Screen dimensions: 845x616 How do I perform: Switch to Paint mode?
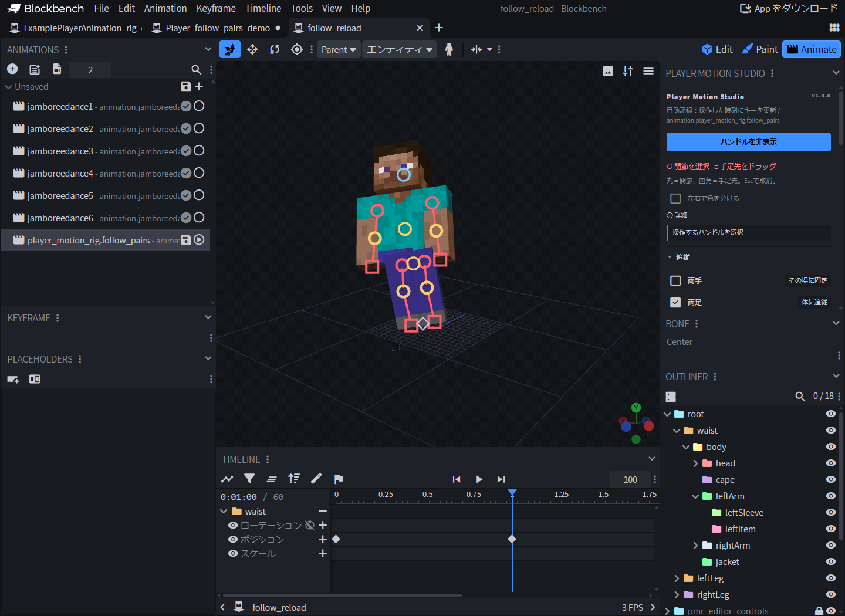point(760,49)
